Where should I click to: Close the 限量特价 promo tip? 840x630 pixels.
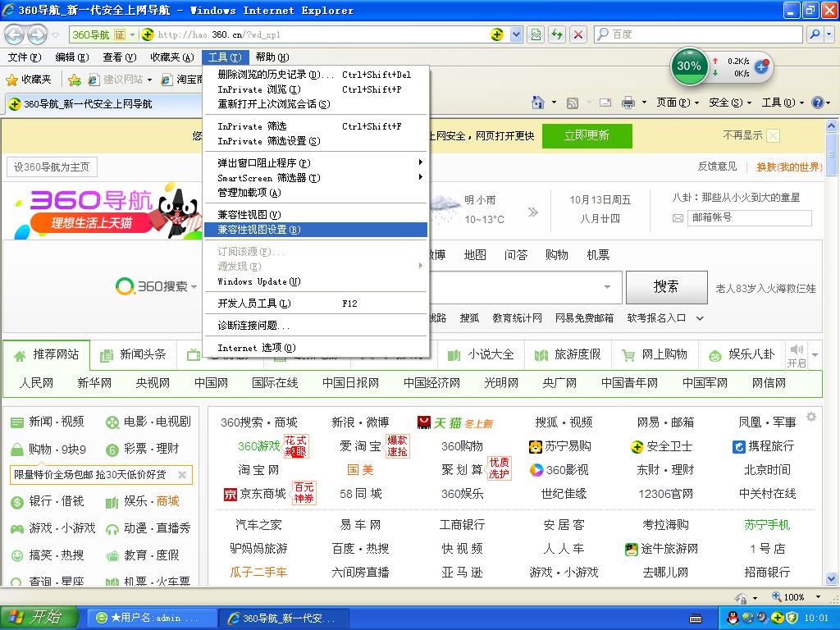[182, 474]
